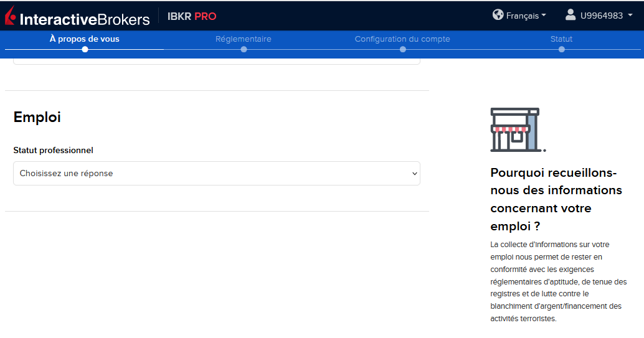644x338 pixels.
Task: Go to the Statut step
Action: (x=561, y=39)
